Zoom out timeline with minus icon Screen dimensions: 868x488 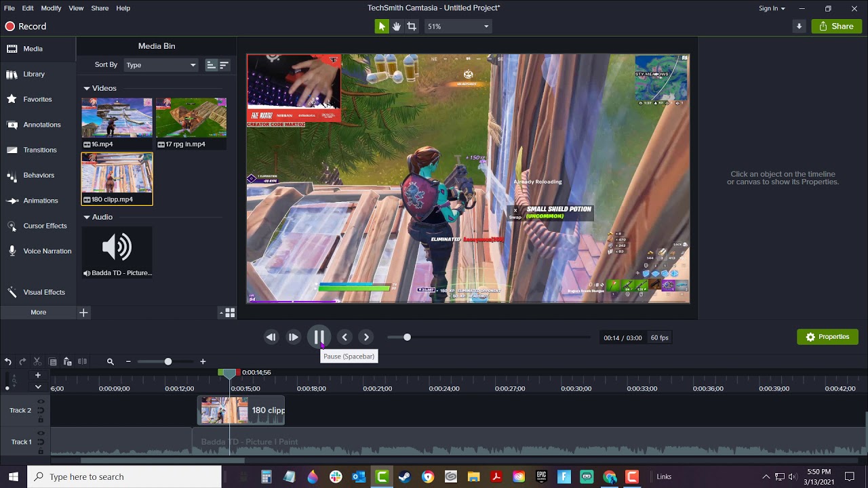[x=128, y=362]
